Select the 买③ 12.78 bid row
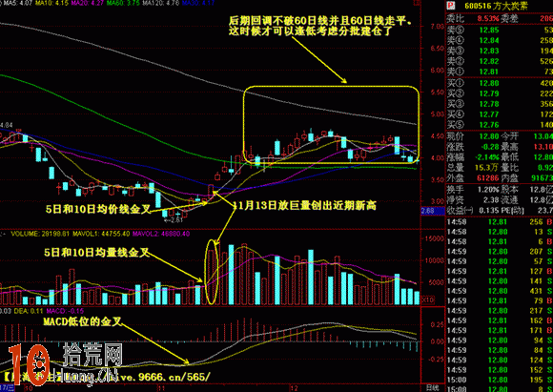The width and height of the screenshot is (553, 392). coord(500,104)
